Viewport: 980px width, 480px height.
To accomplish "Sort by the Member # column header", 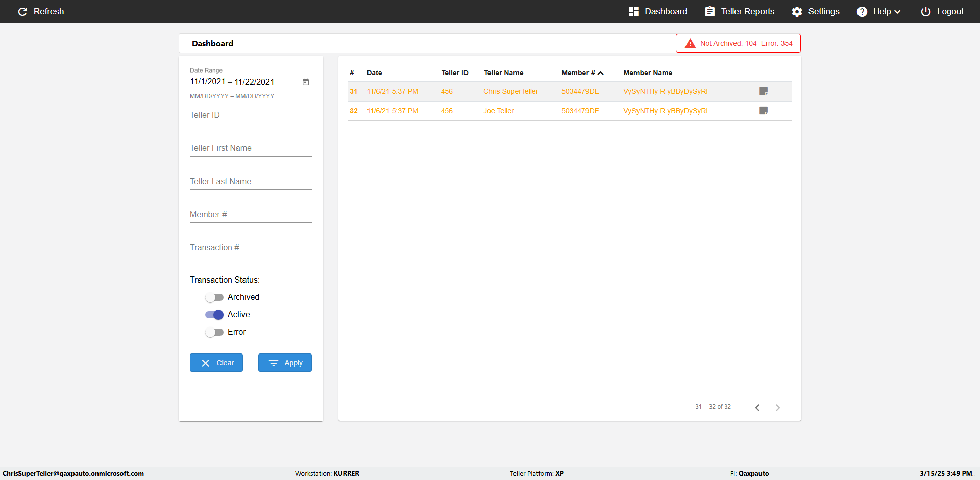I will (582, 73).
